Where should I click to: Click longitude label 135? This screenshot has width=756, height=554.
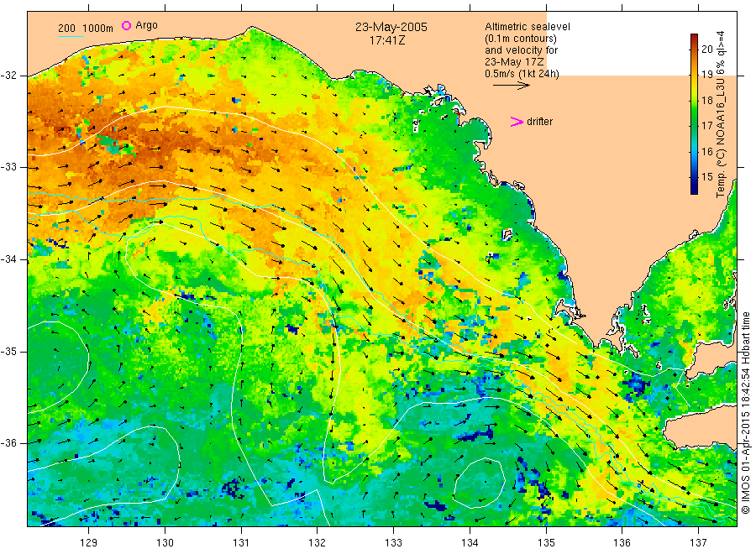click(546, 543)
